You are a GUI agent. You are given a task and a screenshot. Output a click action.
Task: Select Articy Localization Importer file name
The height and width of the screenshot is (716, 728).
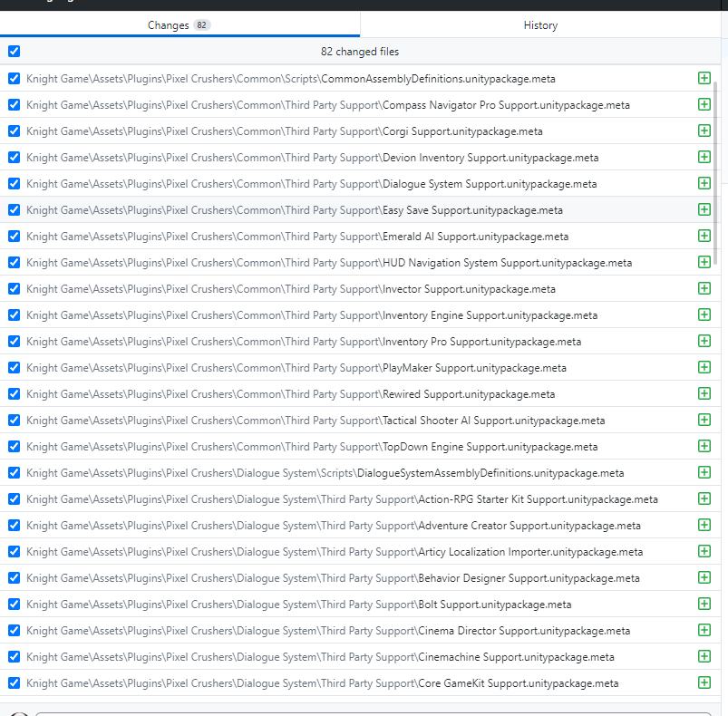[x=530, y=552]
